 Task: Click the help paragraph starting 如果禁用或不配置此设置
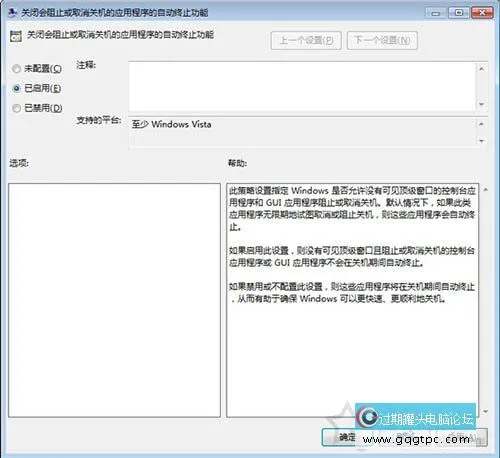coord(352,292)
